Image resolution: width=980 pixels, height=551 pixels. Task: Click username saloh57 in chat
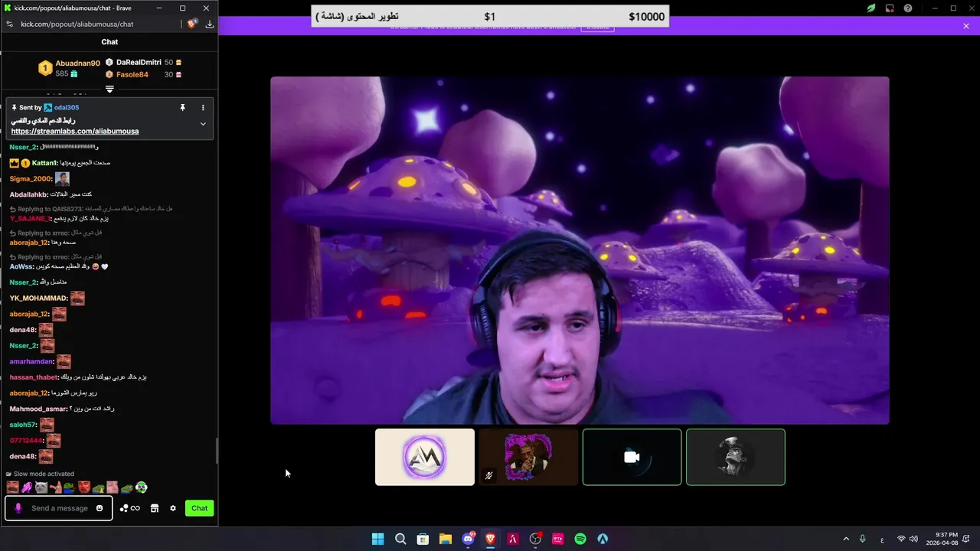(23, 425)
